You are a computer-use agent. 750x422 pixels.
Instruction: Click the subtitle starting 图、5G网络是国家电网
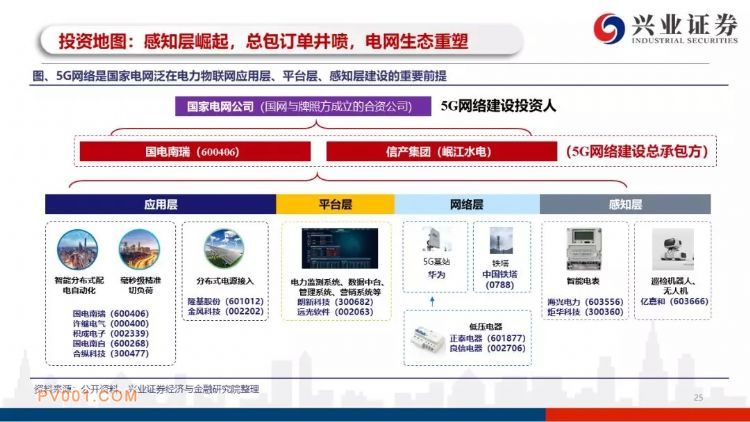[239, 76]
